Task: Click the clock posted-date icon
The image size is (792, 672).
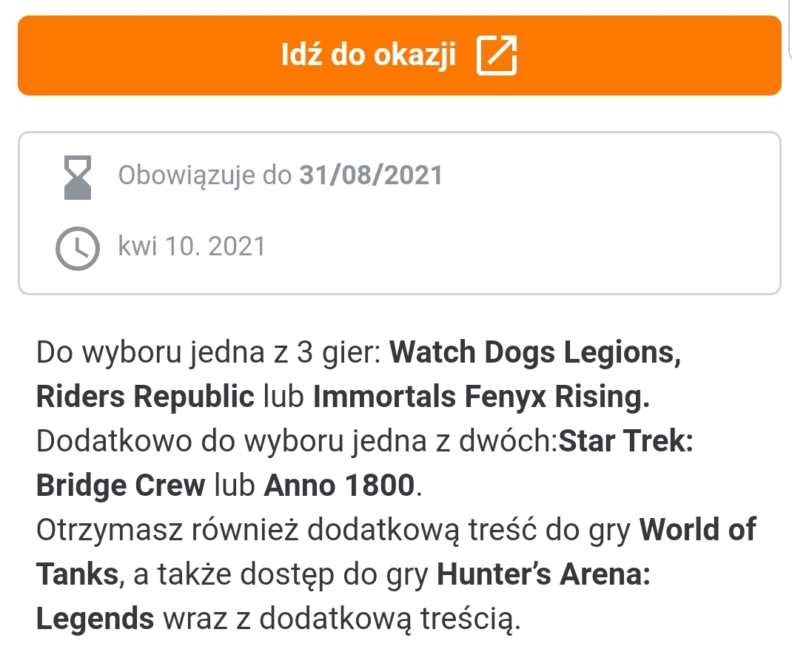Action: click(77, 248)
